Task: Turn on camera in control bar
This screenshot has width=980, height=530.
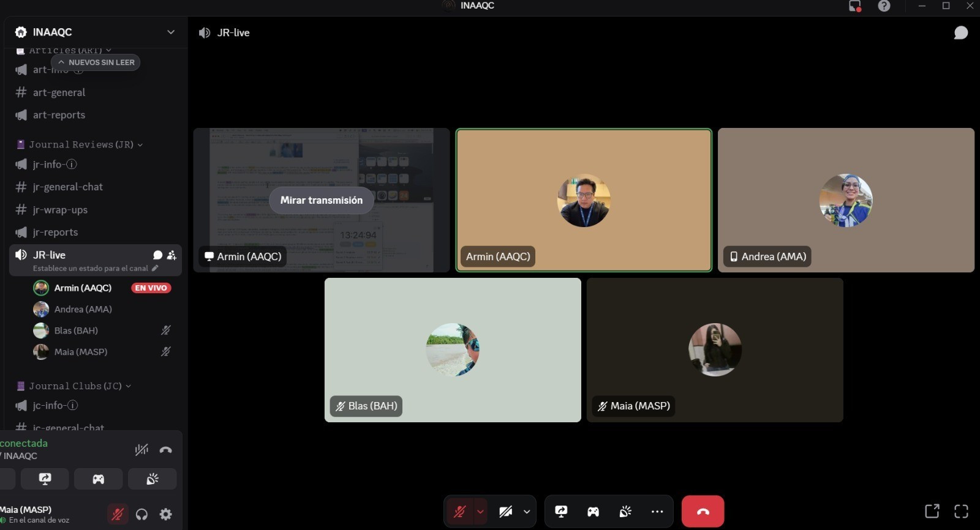Action: tap(505, 512)
